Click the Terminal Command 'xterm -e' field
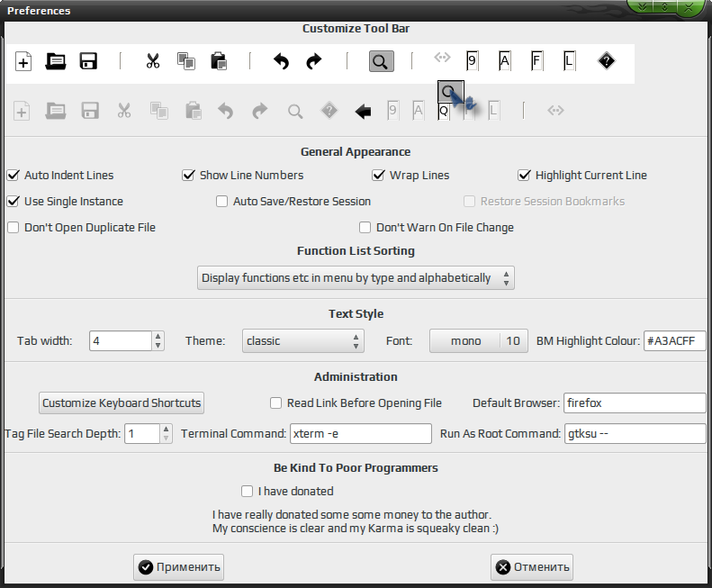The width and height of the screenshot is (712, 588). [x=361, y=433]
